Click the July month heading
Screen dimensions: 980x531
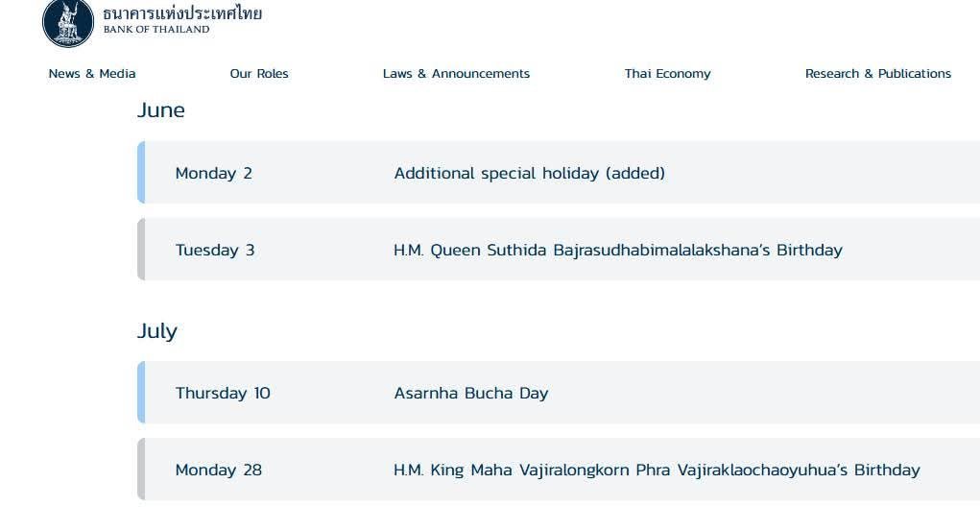coord(157,331)
